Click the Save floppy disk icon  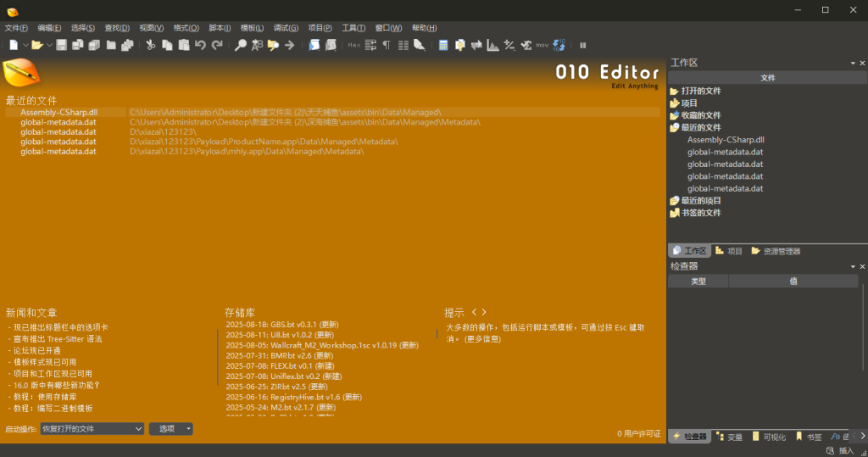61,46
